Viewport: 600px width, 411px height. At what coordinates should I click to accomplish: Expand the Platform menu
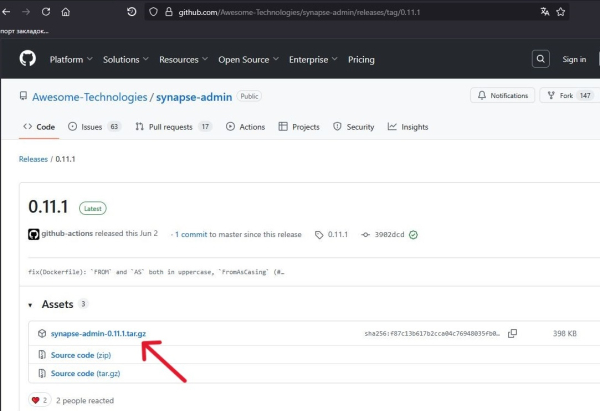click(x=71, y=60)
